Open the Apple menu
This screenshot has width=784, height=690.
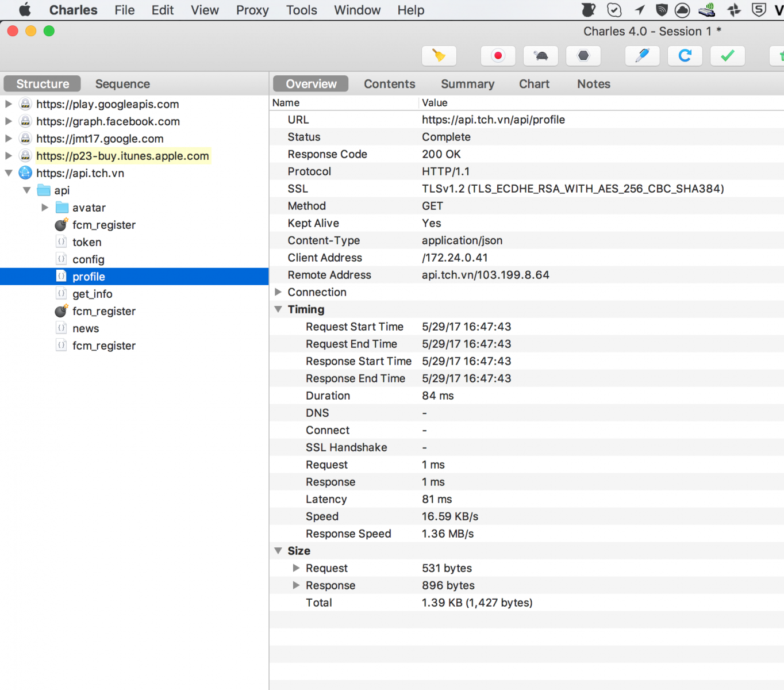point(25,10)
